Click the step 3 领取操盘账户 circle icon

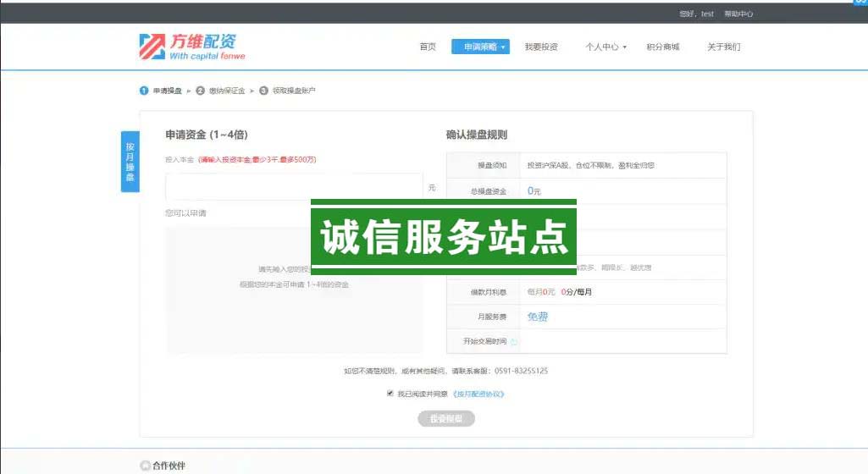(263, 91)
